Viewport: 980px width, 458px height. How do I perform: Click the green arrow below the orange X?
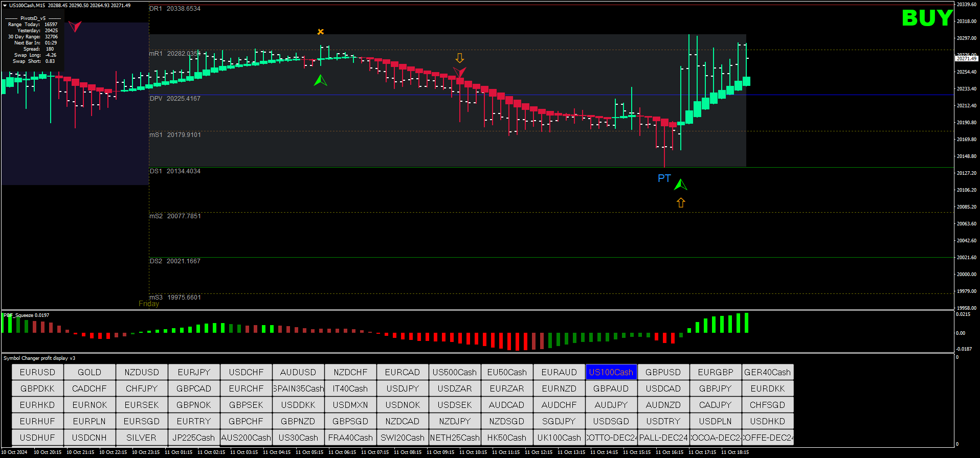pos(320,80)
